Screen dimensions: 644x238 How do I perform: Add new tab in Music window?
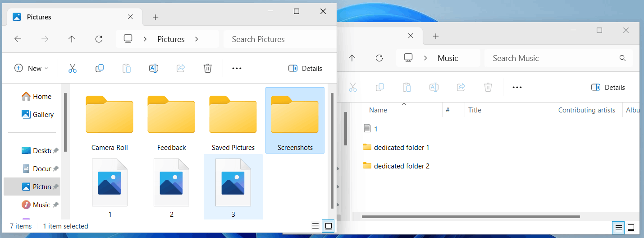point(436,36)
